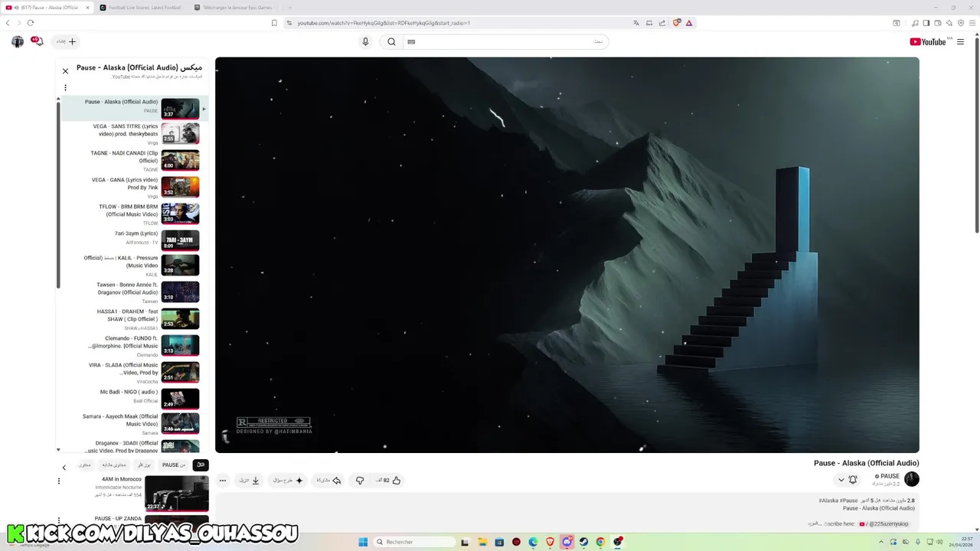Open Steam from the taskbar
Screen dimensions: 980x551
(x=583, y=542)
